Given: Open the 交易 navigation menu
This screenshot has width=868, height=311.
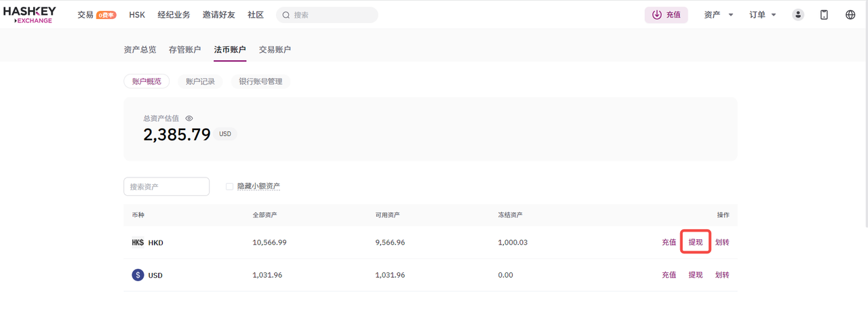Looking at the screenshot, I should (85, 15).
